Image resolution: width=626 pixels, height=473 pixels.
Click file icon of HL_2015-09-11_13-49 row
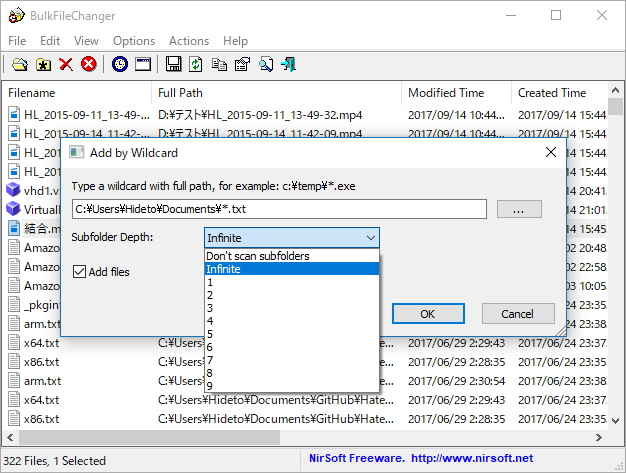(14, 115)
